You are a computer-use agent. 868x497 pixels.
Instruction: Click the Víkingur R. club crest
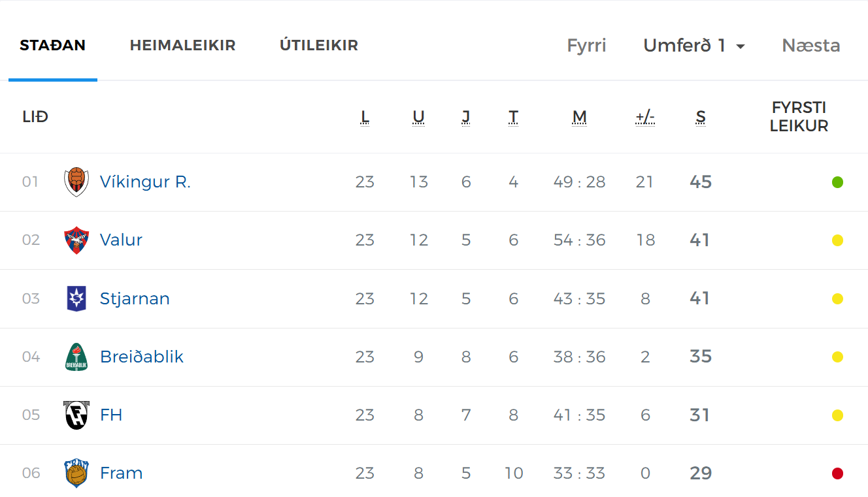[76, 182]
